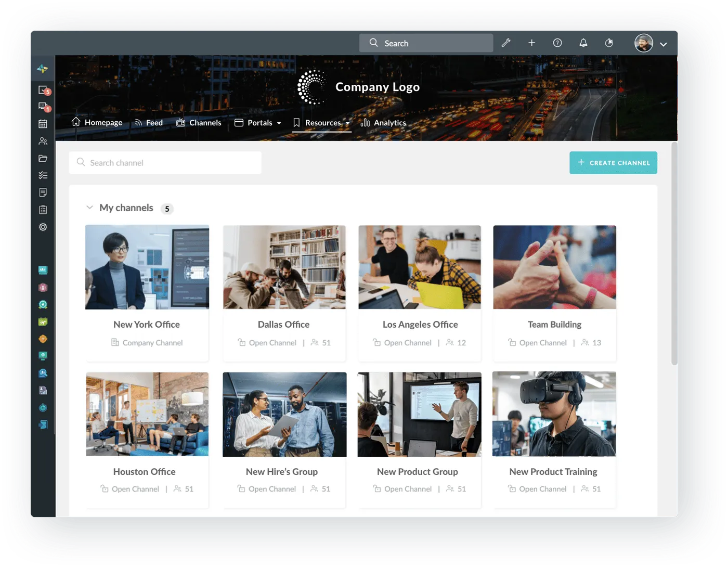Click the timer clock icon in top bar

(x=609, y=43)
